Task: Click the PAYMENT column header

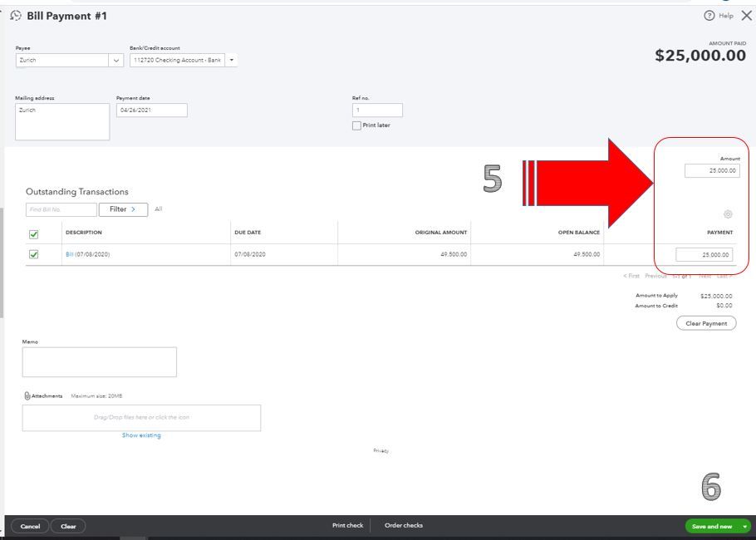Action: pos(719,233)
